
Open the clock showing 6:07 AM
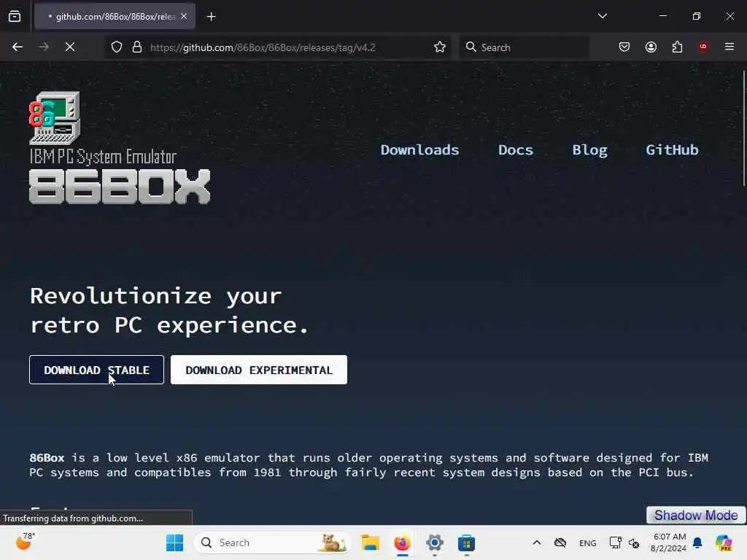tap(669, 542)
